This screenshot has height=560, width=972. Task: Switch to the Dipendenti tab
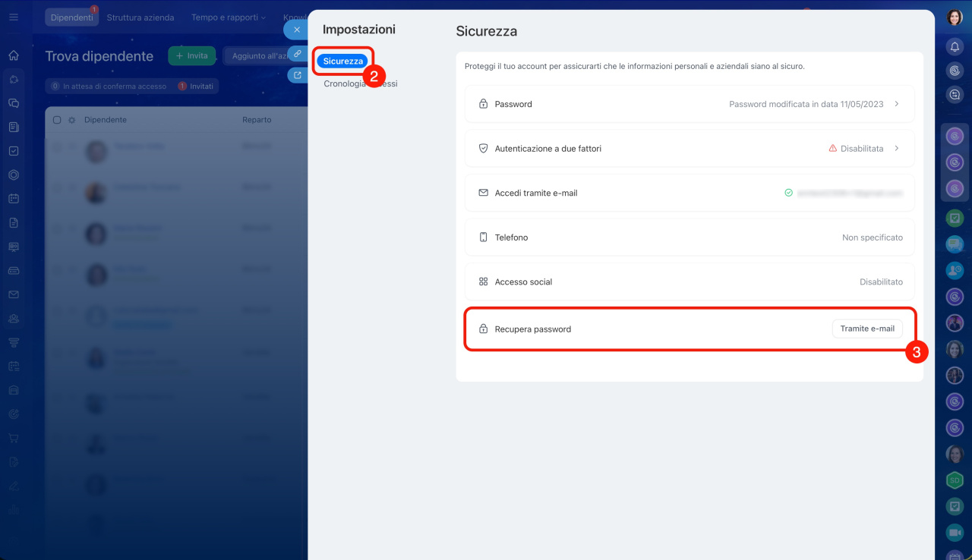click(x=71, y=17)
